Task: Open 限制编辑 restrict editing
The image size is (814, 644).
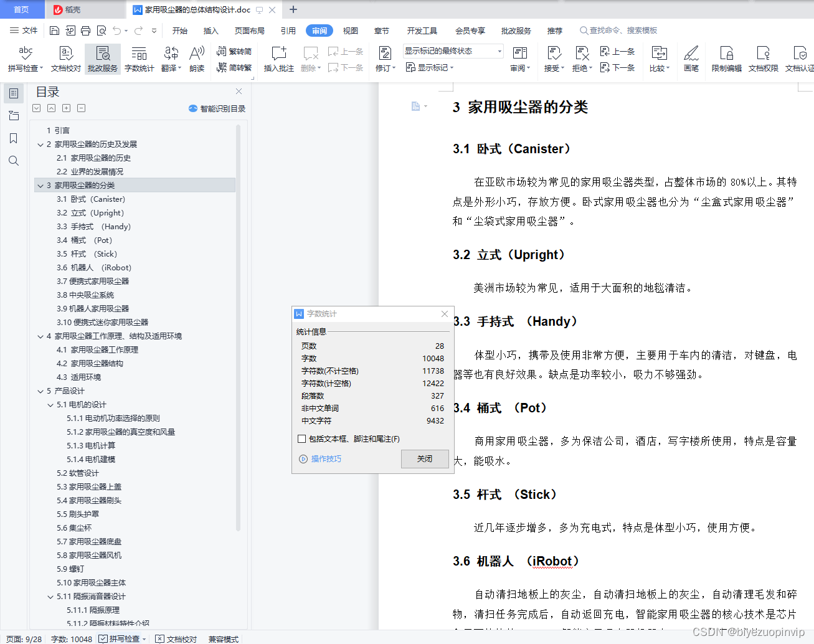Action: click(727, 59)
